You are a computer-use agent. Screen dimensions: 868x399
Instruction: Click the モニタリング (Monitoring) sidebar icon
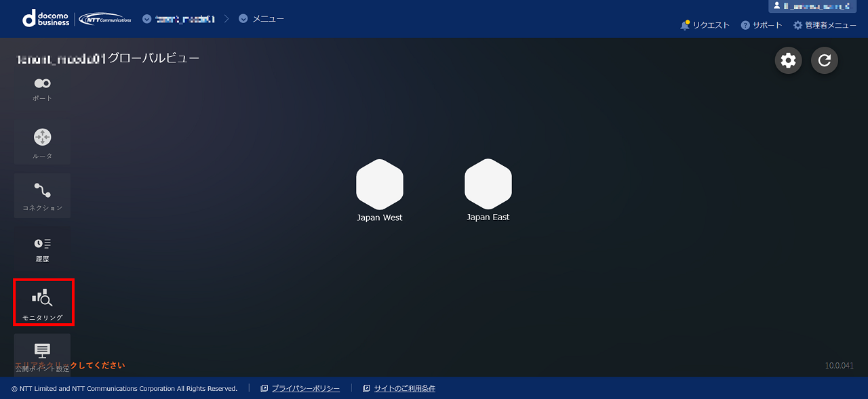coord(43,302)
